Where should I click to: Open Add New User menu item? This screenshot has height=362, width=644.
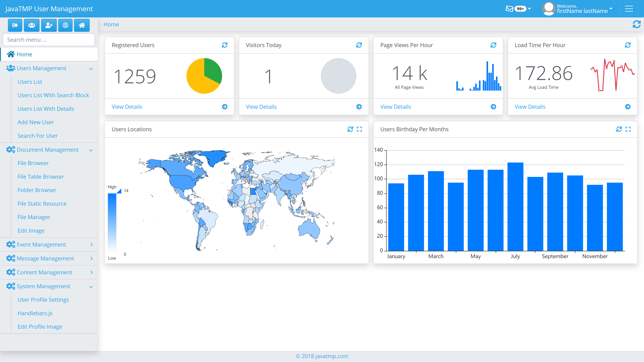[36, 122]
